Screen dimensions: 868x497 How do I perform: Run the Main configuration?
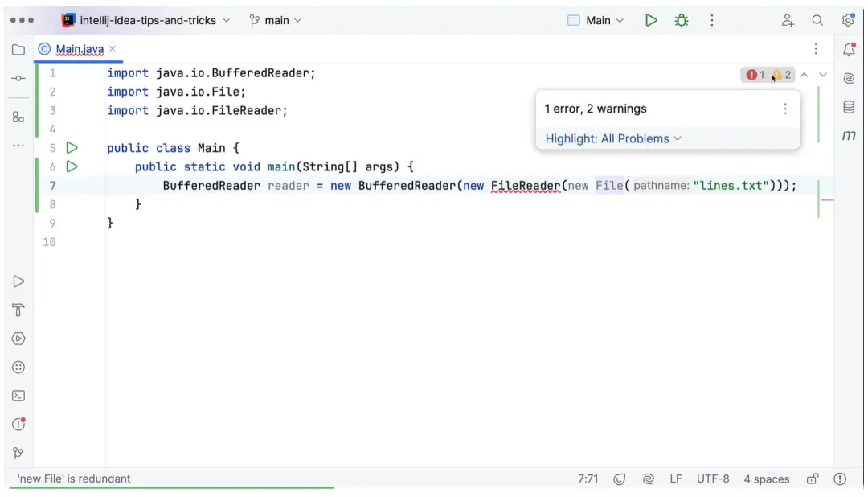coord(651,20)
